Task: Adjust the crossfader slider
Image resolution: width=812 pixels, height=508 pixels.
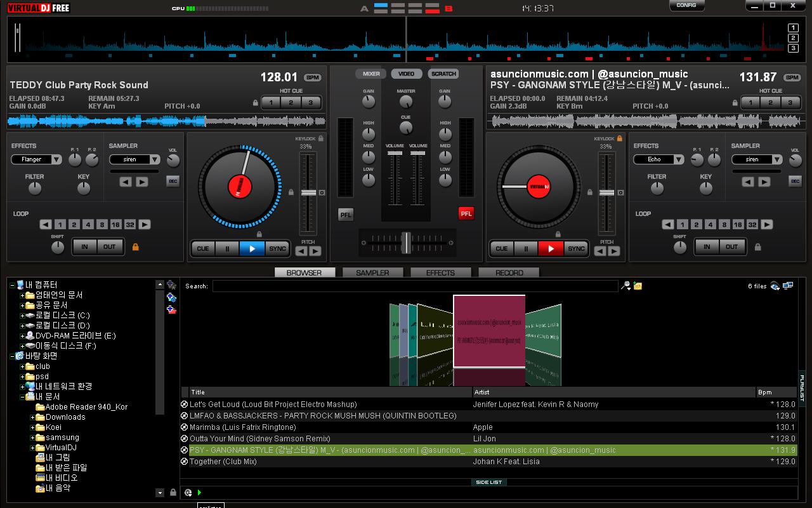Action: pos(406,243)
